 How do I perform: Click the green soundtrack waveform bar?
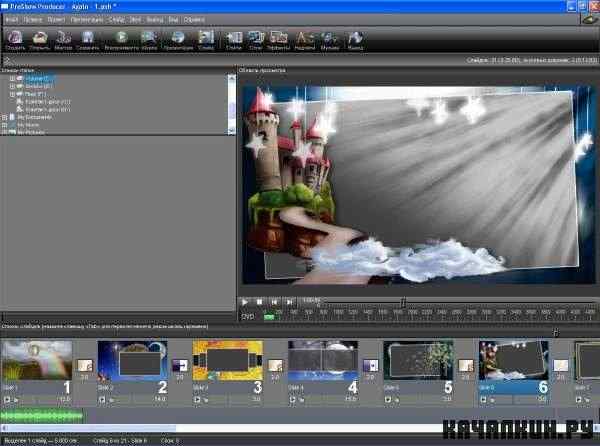pyautogui.click(x=42, y=416)
